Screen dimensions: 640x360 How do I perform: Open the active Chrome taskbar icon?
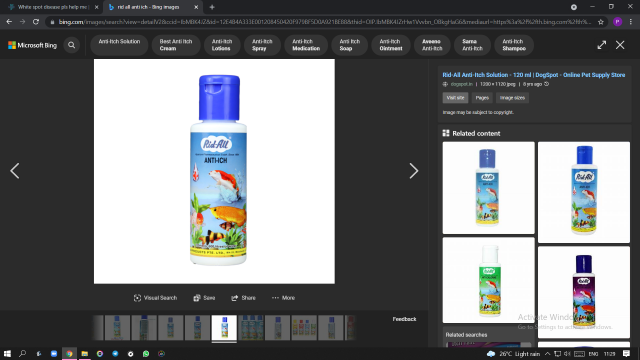coord(69,354)
